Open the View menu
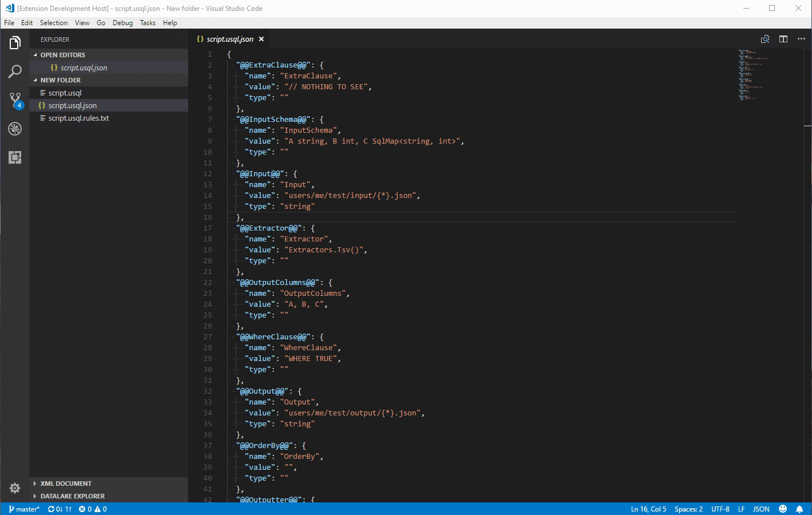Viewport: 812px width, 515px height. coord(82,23)
